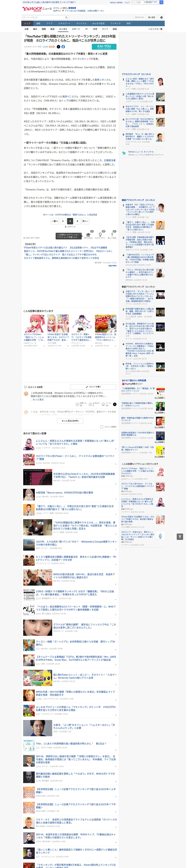Click the Yahoo! JAPAN News logo
Screen dimensions: 186x868
pos(37,9)
